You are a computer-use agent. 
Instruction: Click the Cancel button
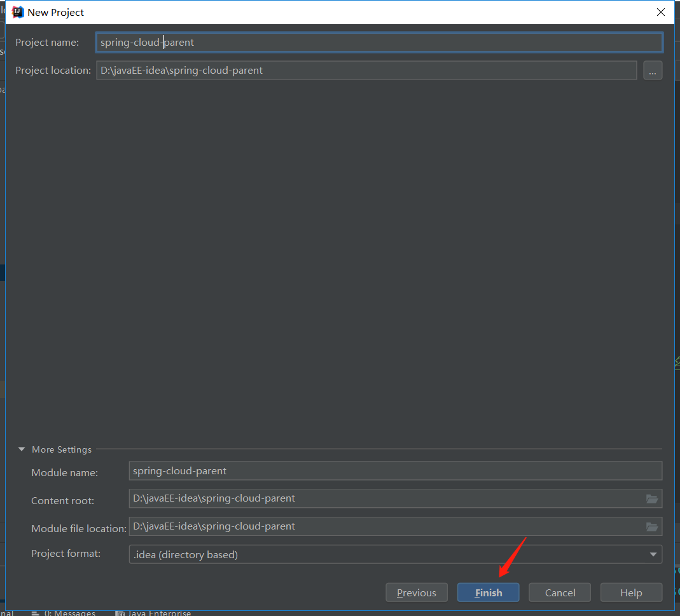click(x=559, y=592)
